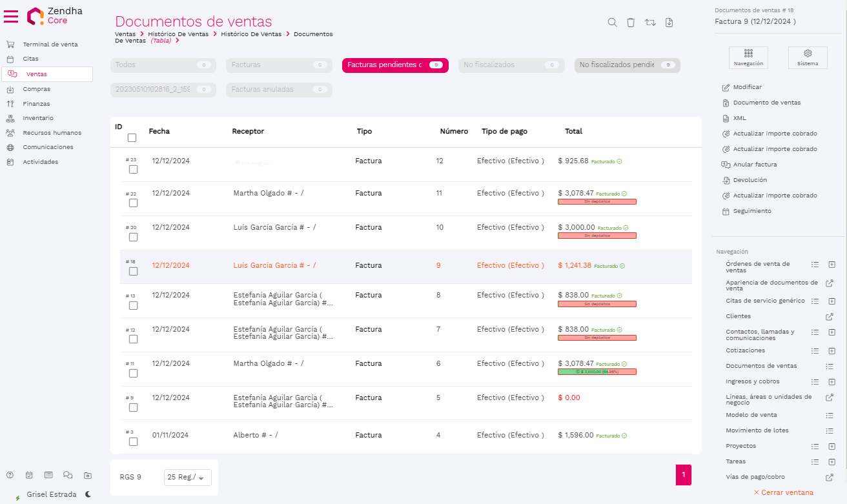Open the hamburger main menu
The image size is (847, 504).
click(x=11, y=16)
